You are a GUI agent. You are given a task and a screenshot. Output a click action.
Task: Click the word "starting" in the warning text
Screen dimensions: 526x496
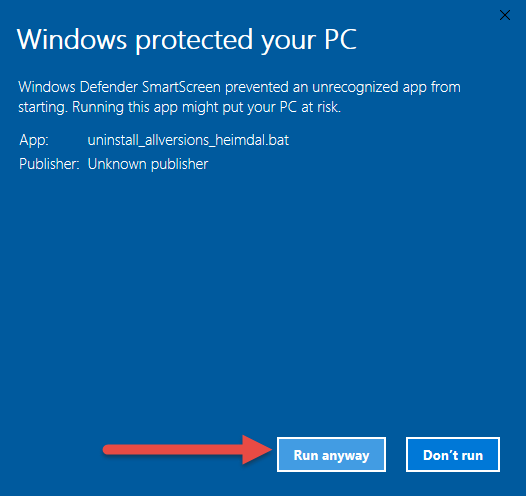tap(42, 108)
